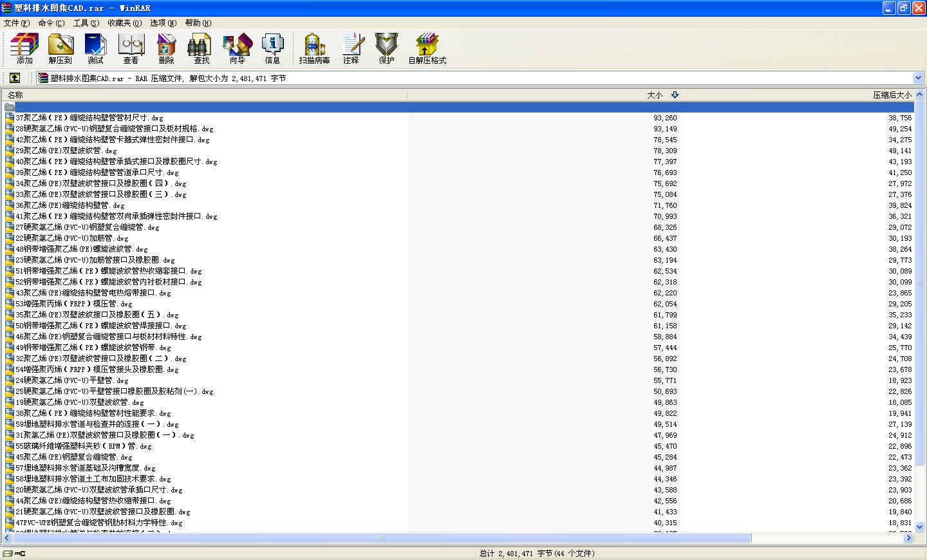This screenshot has width=927, height=560.
Task: Open the 查看 (View) toolbar icon
Action: (131, 48)
